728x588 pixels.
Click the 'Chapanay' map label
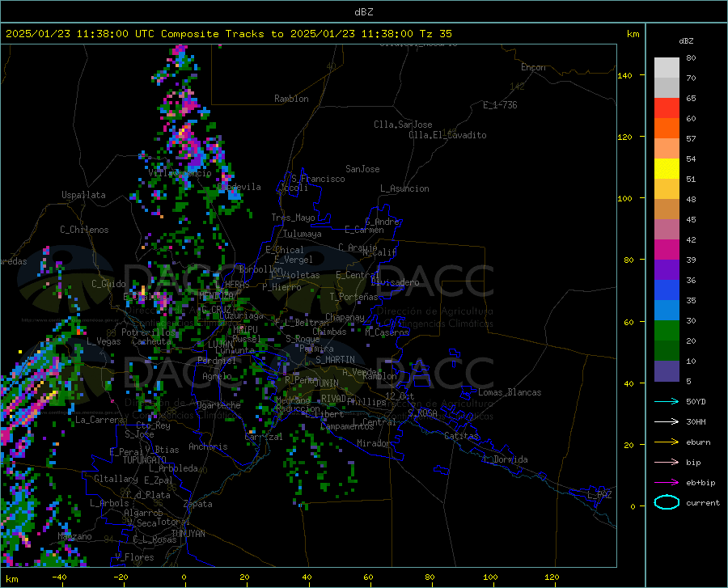[345, 317]
